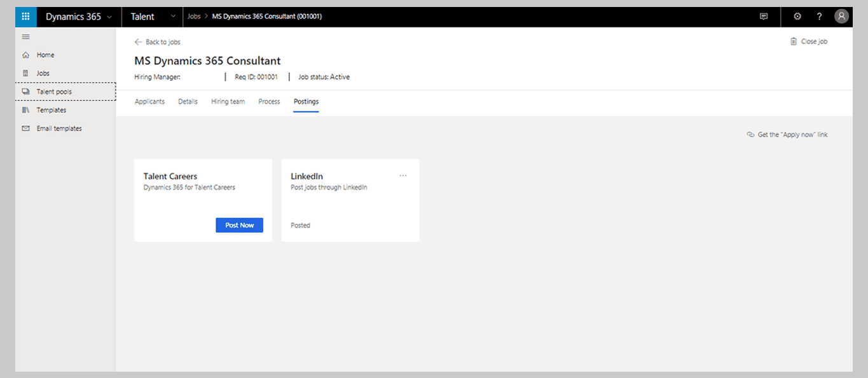Viewport: 868px width, 378px height.
Task: Click the Jobs breadcrumb link
Action: pyautogui.click(x=193, y=17)
